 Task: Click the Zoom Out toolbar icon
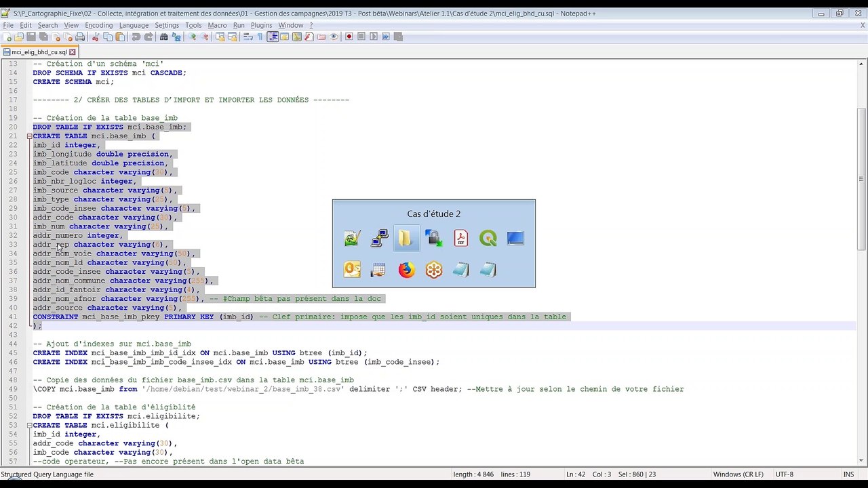tap(205, 37)
